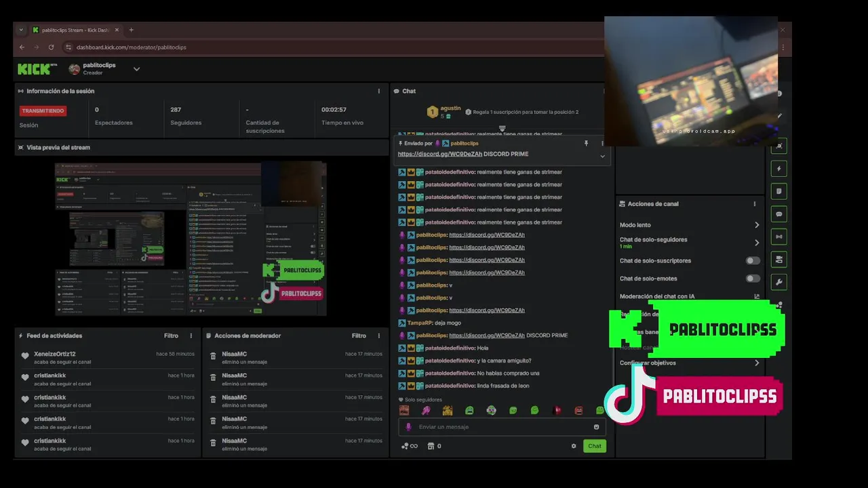Screen dimensions: 868x488
Task: Open options menu of Información de la sesión
Action: click(x=379, y=91)
